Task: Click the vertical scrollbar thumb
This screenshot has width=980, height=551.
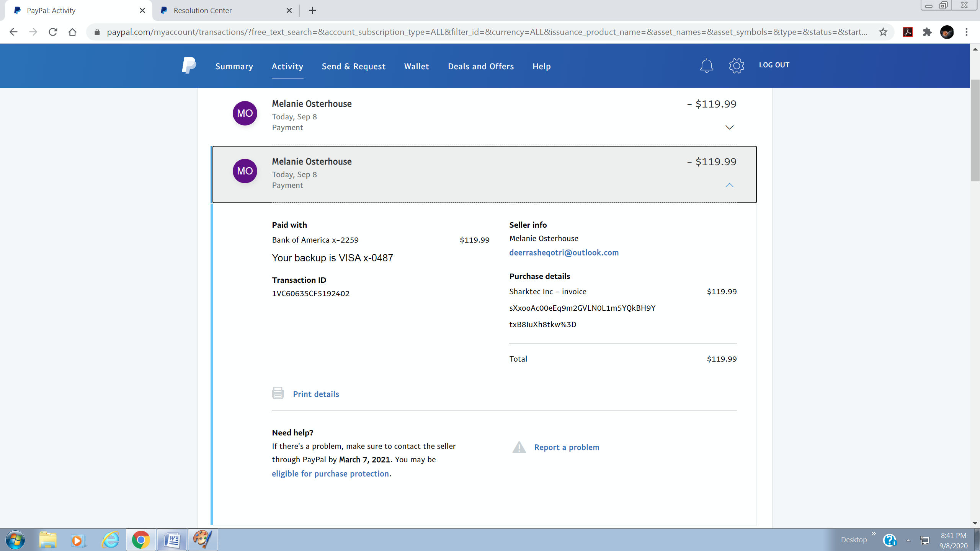Action: (x=975, y=130)
